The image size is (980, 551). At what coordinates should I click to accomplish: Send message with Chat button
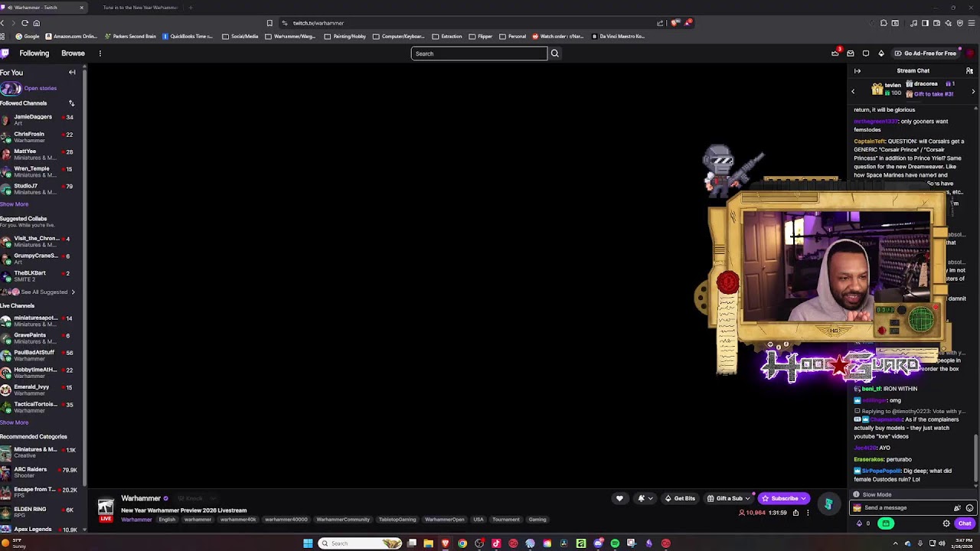[965, 523]
